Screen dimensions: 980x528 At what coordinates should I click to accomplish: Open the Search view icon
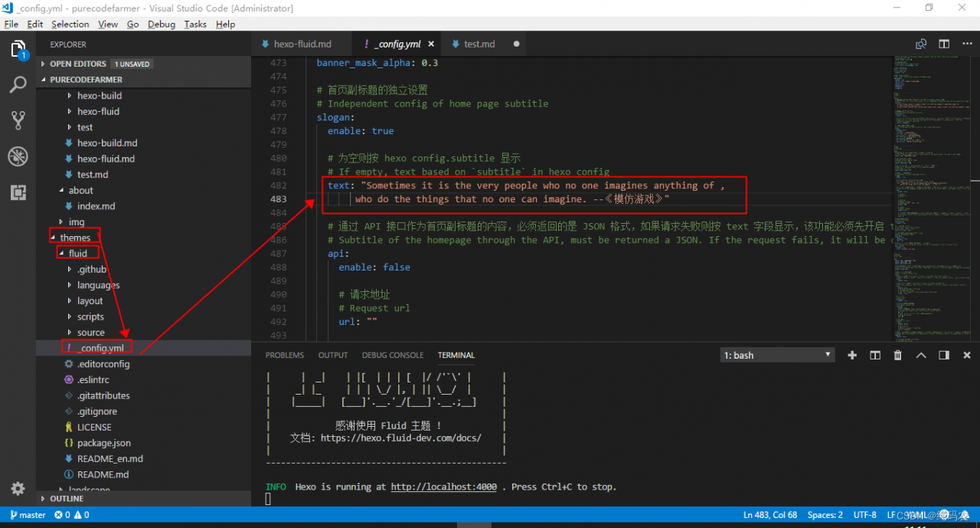[x=18, y=84]
